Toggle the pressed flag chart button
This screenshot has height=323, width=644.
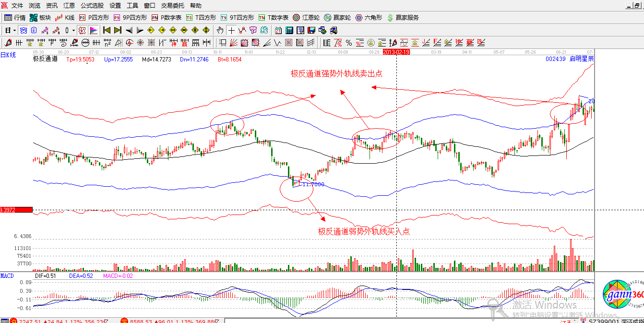(94, 30)
